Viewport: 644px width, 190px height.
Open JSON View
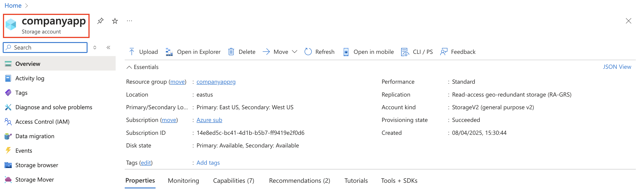(617, 66)
